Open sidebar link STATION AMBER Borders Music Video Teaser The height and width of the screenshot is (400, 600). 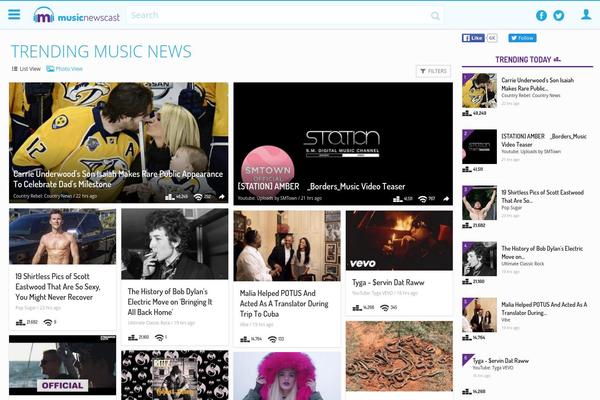coord(544,140)
